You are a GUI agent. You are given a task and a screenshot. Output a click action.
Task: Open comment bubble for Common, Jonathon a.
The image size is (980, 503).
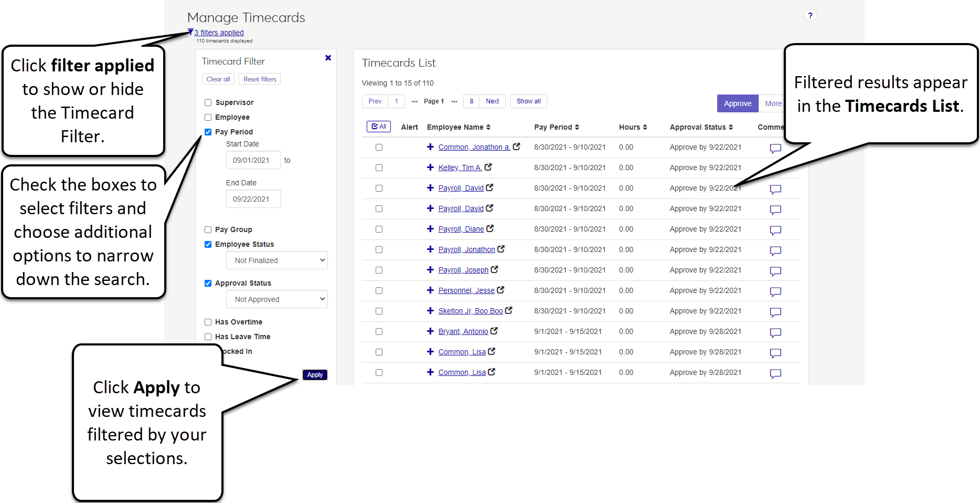tap(775, 148)
